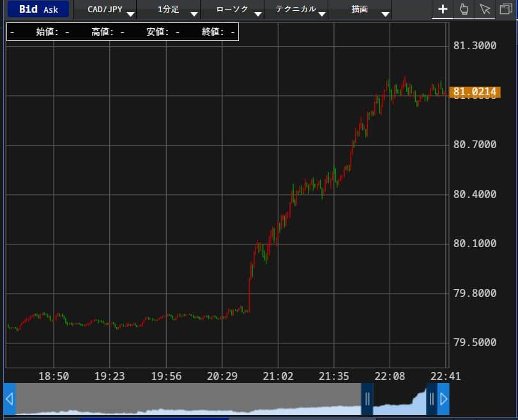Click the 22:08 time axis label
Image resolution: width=518 pixels, height=420 pixels.
[390, 376]
